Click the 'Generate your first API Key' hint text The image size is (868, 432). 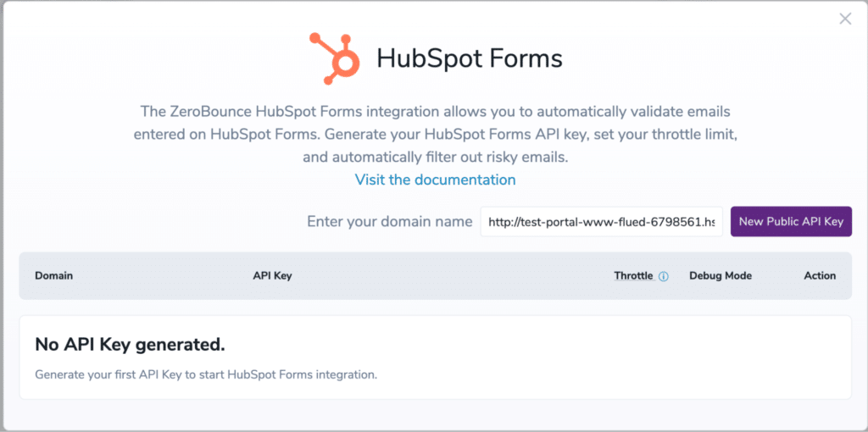click(x=206, y=374)
